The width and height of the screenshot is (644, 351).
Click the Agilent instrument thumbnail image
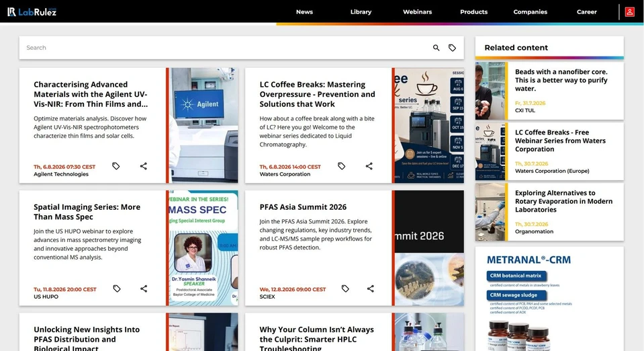(203, 126)
